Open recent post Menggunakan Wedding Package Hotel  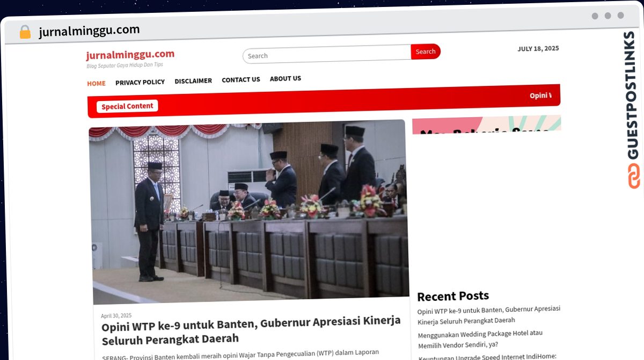coord(480,339)
